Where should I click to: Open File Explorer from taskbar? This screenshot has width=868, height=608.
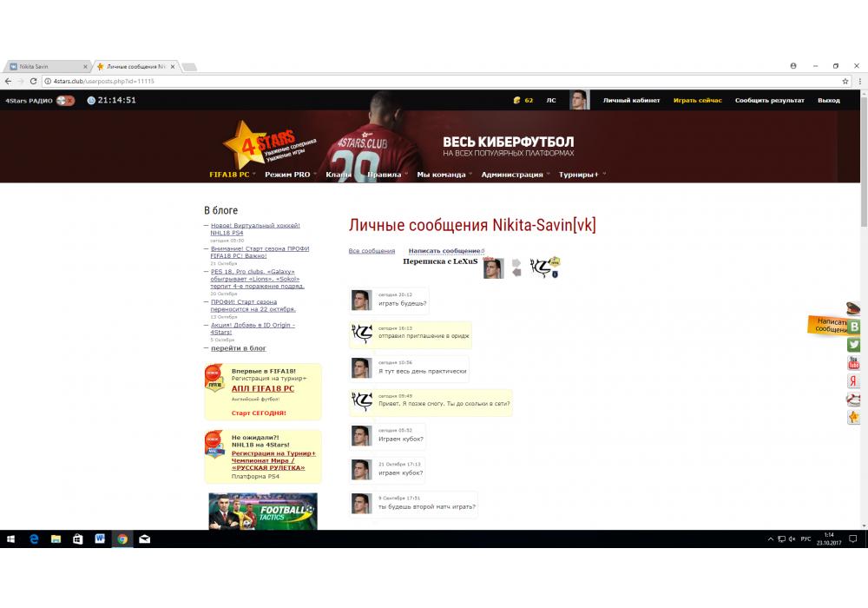(56, 539)
